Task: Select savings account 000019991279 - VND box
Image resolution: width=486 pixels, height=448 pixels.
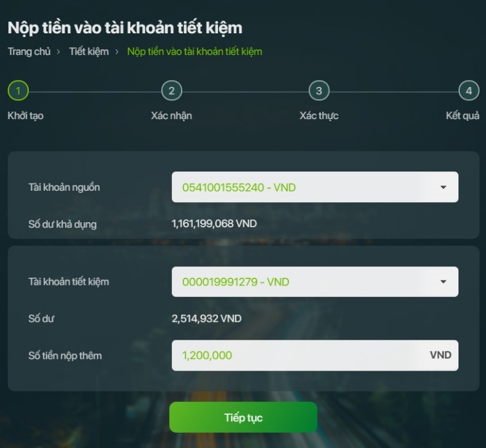Action: coord(315,282)
